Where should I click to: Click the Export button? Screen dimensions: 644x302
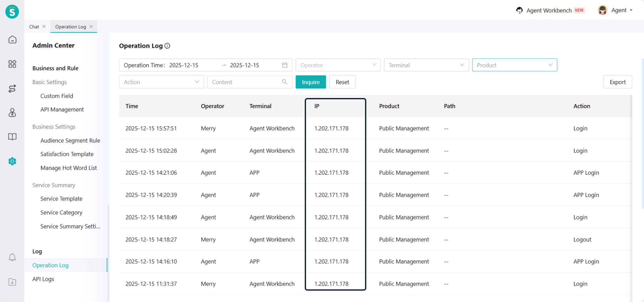point(617,82)
